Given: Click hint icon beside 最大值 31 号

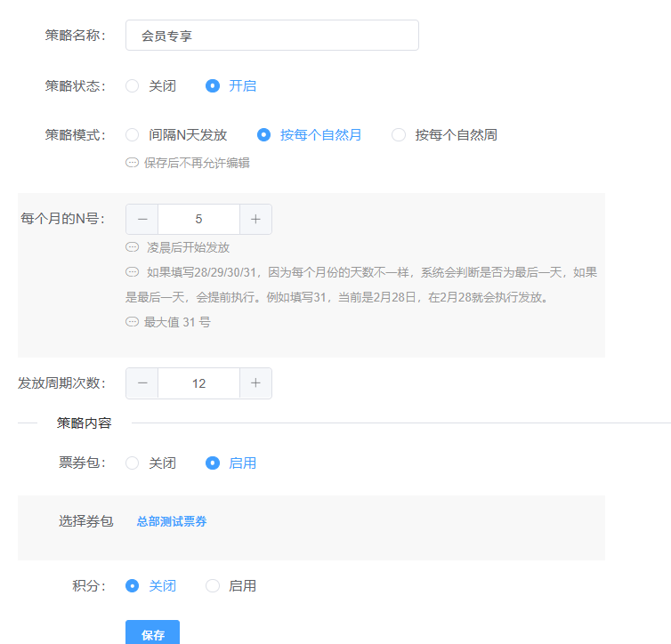Looking at the screenshot, I should point(133,322).
